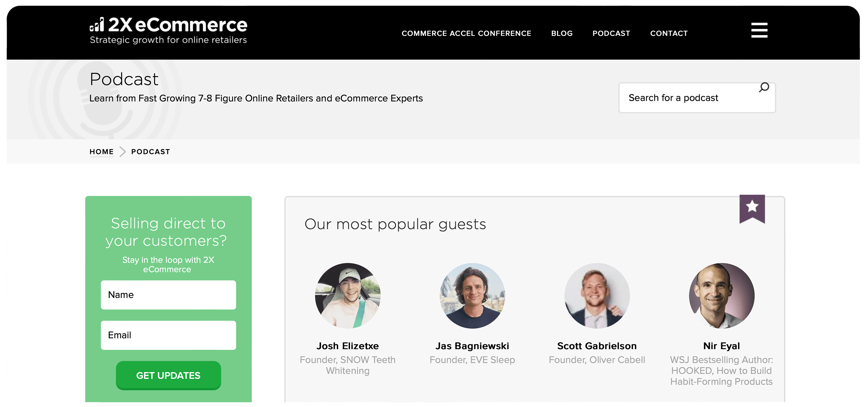Open Jas Bagniewski's photo

click(x=473, y=296)
